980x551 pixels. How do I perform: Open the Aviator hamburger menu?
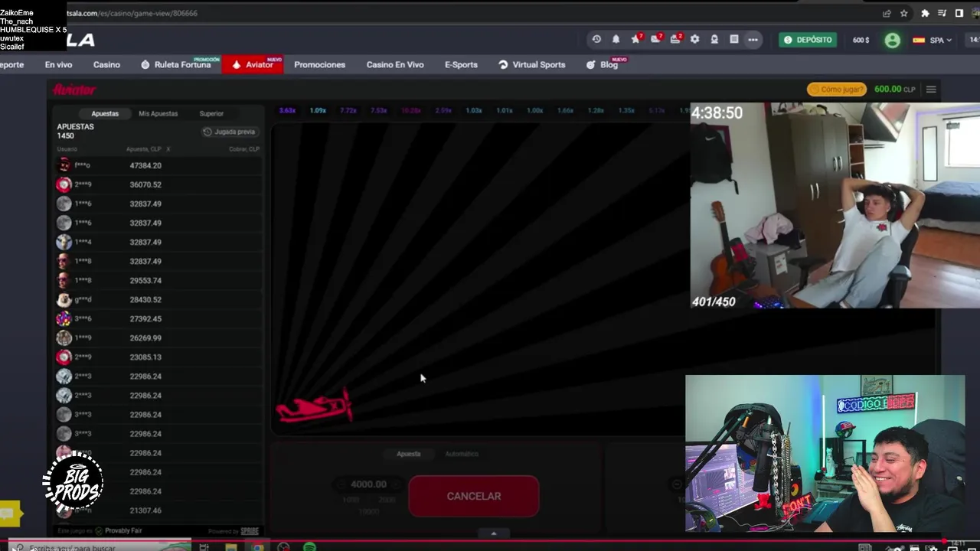(931, 90)
